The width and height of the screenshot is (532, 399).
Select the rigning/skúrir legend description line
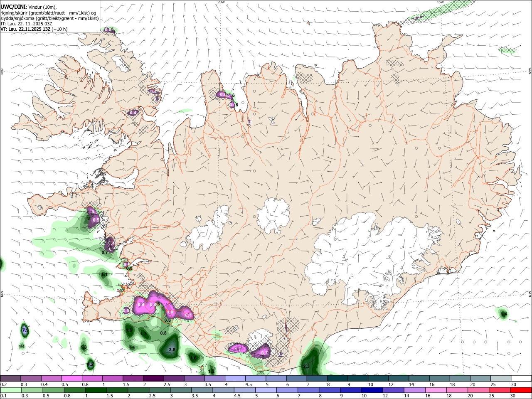point(48,13)
